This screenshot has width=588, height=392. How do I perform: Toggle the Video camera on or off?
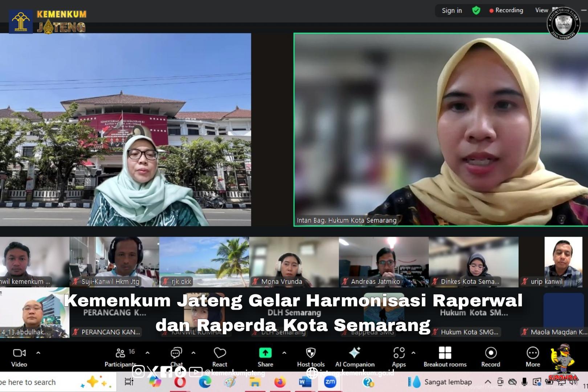(19, 357)
